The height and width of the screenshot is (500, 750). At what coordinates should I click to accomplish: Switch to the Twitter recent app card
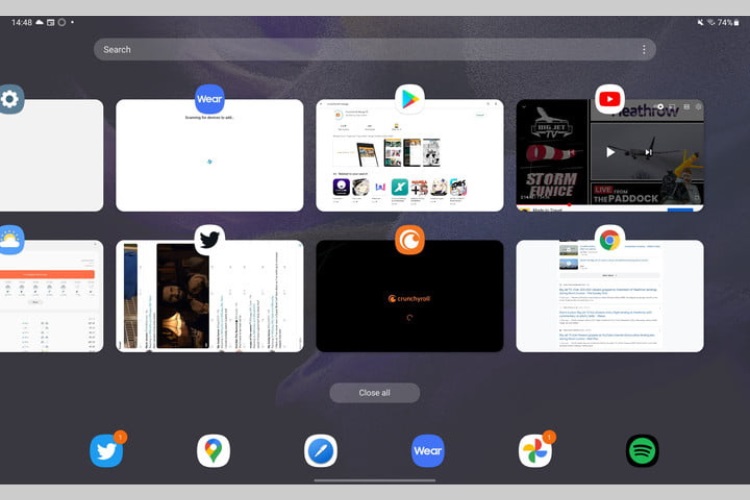(210, 296)
